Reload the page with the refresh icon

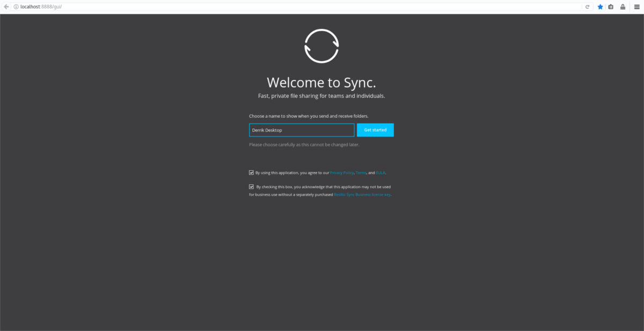click(x=588, y=6)
